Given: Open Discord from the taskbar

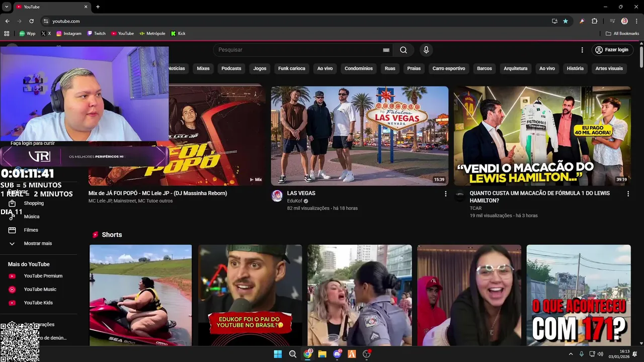Looking at the screenshot, I should pos(337,354).
